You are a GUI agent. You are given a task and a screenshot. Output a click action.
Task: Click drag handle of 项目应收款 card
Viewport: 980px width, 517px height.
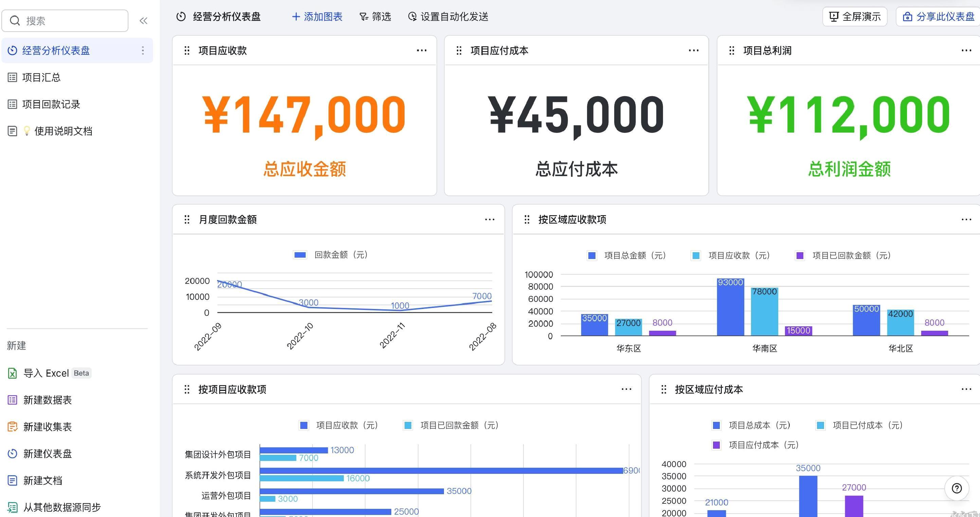pyautogui.click(x=187, y=50)
